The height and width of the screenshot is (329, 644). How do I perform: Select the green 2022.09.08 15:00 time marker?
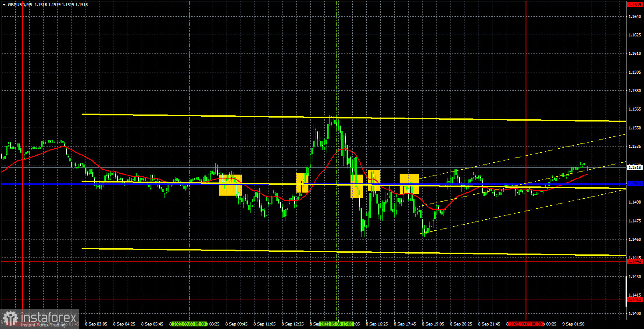click(x=337, y=324)
